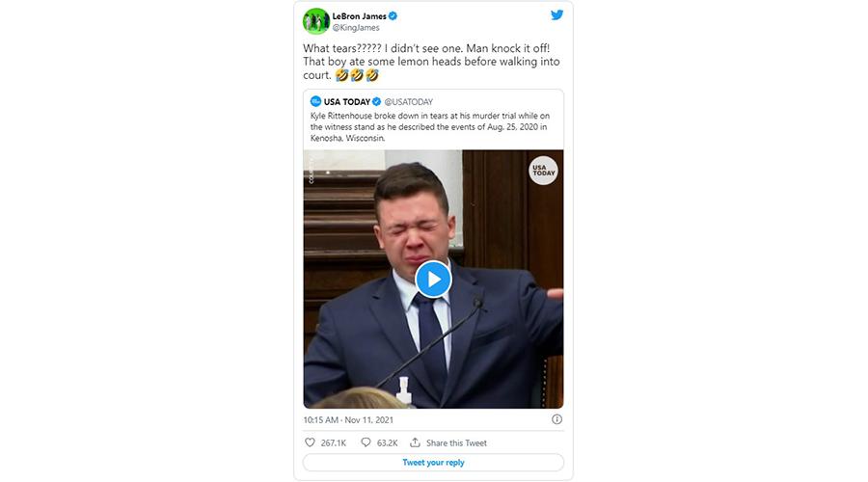
Task: Click the Twitter bird logo
Action: [556, 15]
